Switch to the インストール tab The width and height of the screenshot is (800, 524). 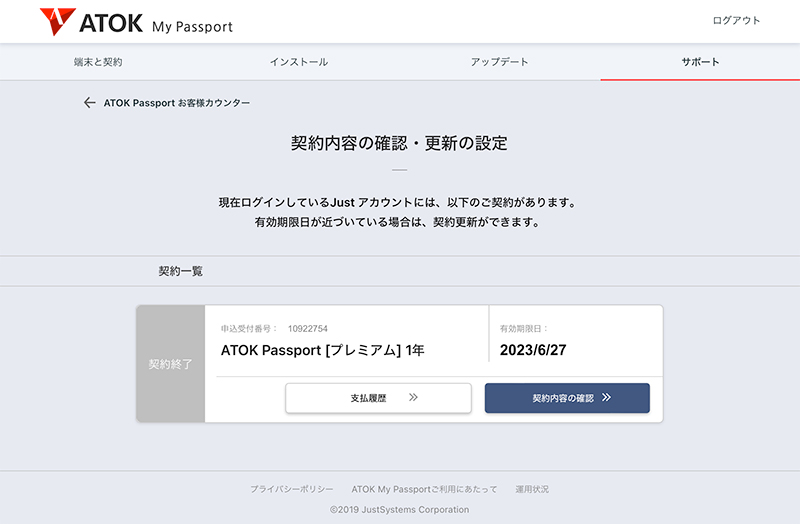(x=299, y=62)
